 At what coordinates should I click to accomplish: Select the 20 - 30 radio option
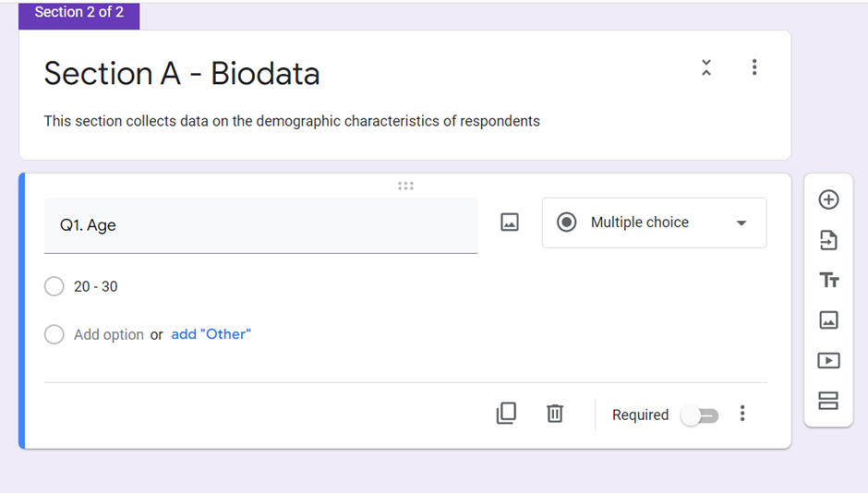(x=54, y=286)
